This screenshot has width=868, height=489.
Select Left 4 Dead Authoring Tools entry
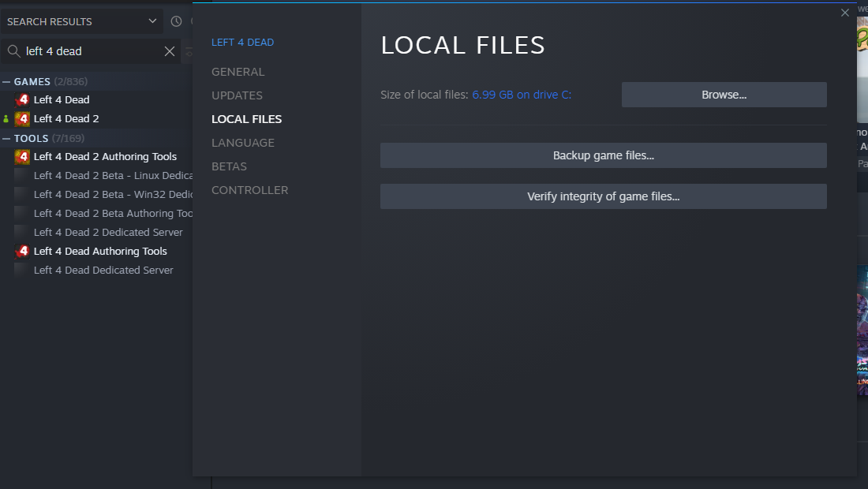(x=100, y=251)
